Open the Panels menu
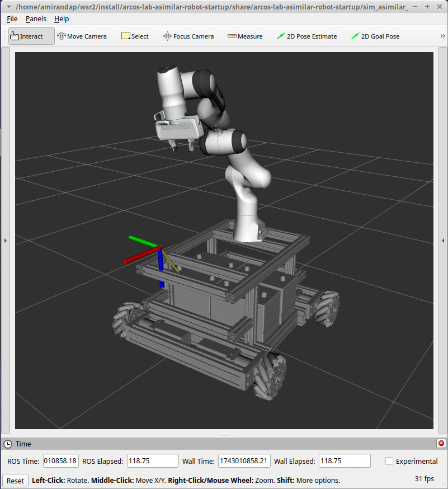448x489 pixels. (36, 18)
